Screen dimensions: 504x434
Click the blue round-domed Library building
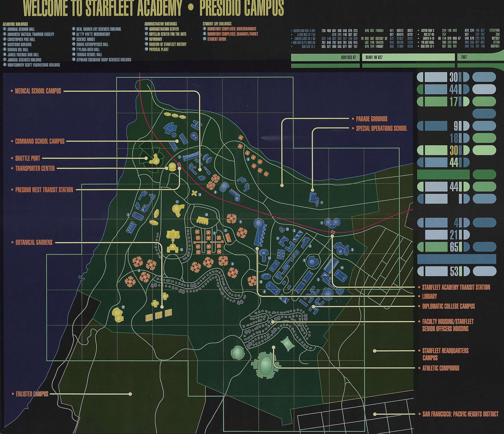[259, 224]
